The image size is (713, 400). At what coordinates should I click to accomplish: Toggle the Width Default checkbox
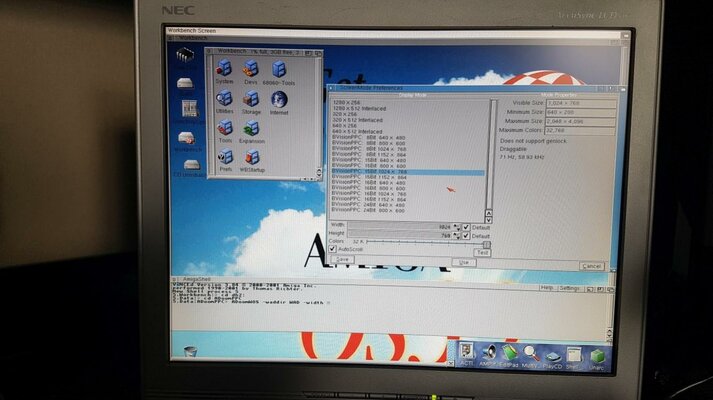click(467, 228)
